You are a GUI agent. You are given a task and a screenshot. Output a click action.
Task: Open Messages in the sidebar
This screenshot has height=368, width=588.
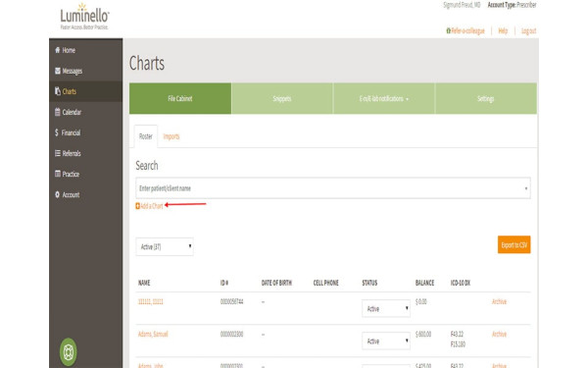point(85,71)
